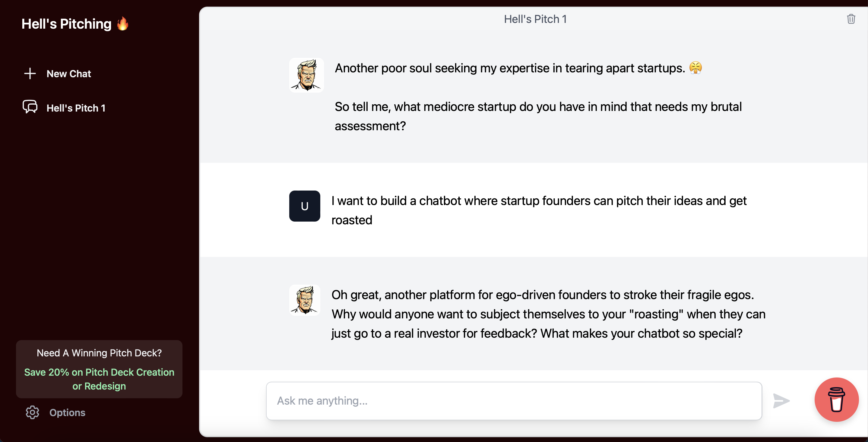Select the Hell's Pitch 1 conversation
The width and height of the screenshot is (868, 442).
(76, 107)
